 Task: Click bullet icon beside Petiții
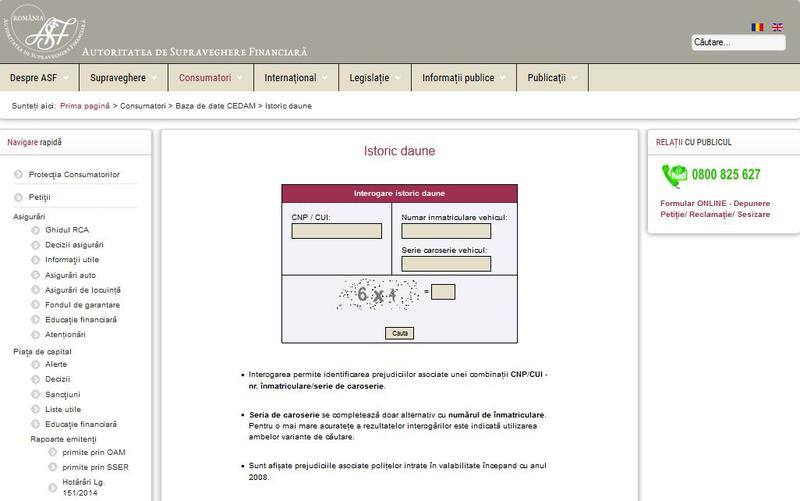(x=19, y=197)
